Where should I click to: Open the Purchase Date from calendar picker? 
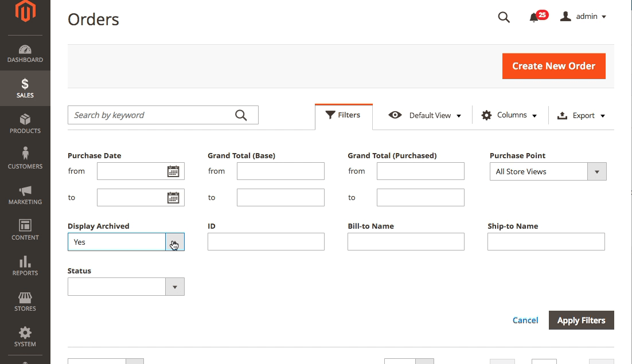point(173,171)
